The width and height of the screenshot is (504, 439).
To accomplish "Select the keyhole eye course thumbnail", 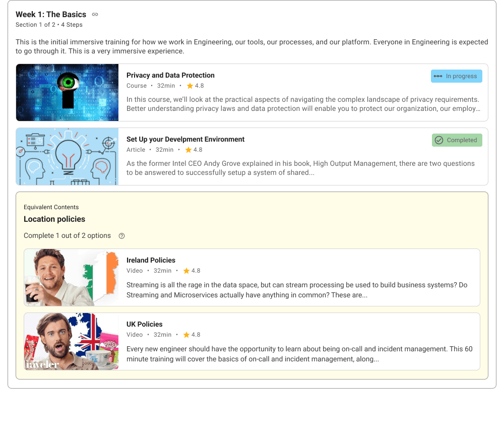I will pos(67,93).
